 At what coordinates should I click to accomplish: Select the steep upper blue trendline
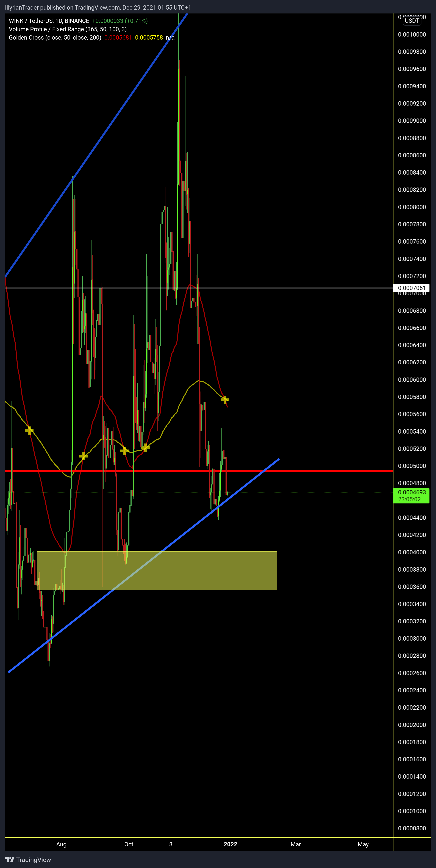96,145
